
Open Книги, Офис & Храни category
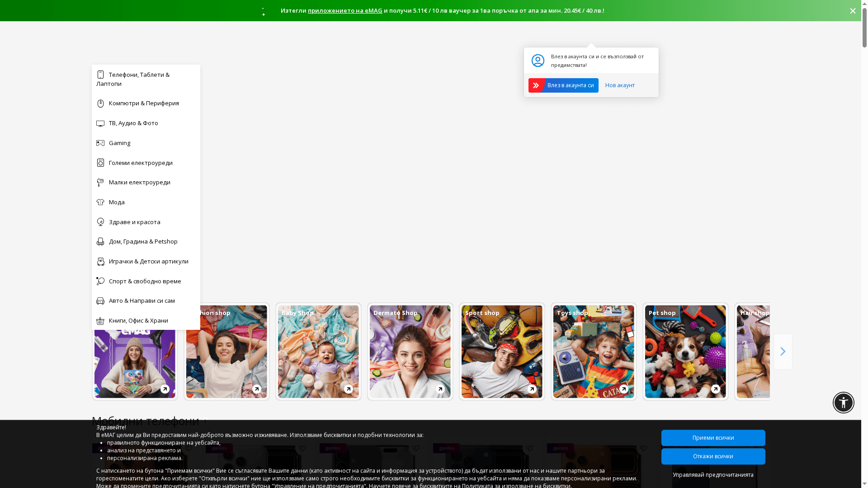coord(146,321)
